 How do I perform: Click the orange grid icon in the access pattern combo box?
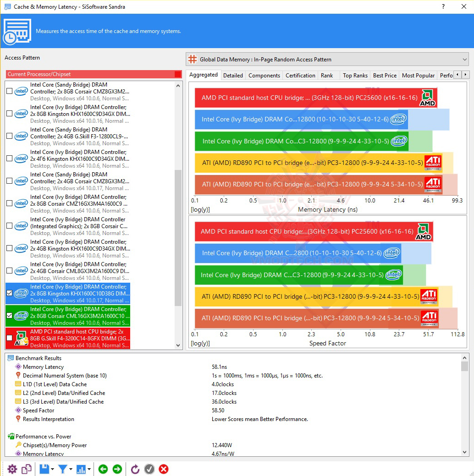[193, 59]
